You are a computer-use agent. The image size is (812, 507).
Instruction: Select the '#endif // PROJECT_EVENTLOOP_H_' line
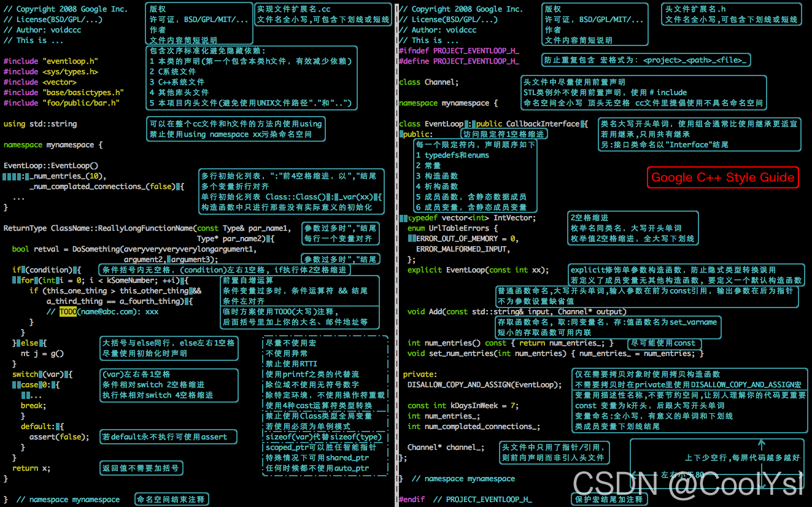[x=465, y=500]
